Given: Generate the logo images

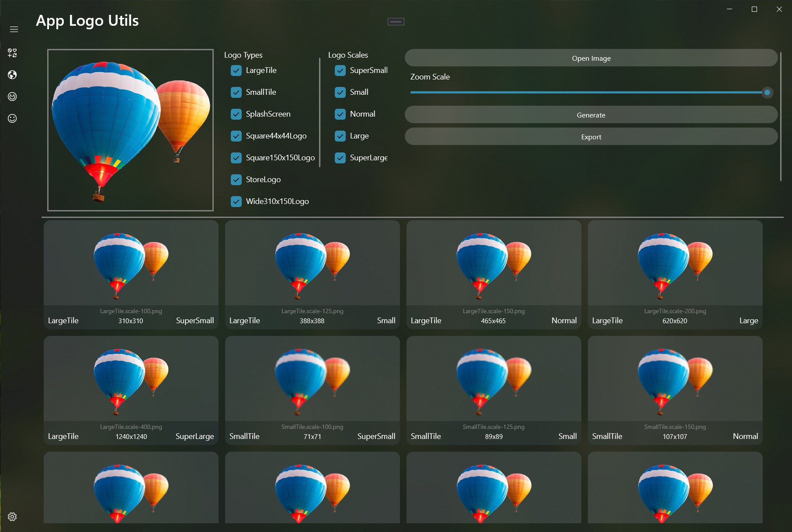Looking at the screenshot, I should (591, 115).
